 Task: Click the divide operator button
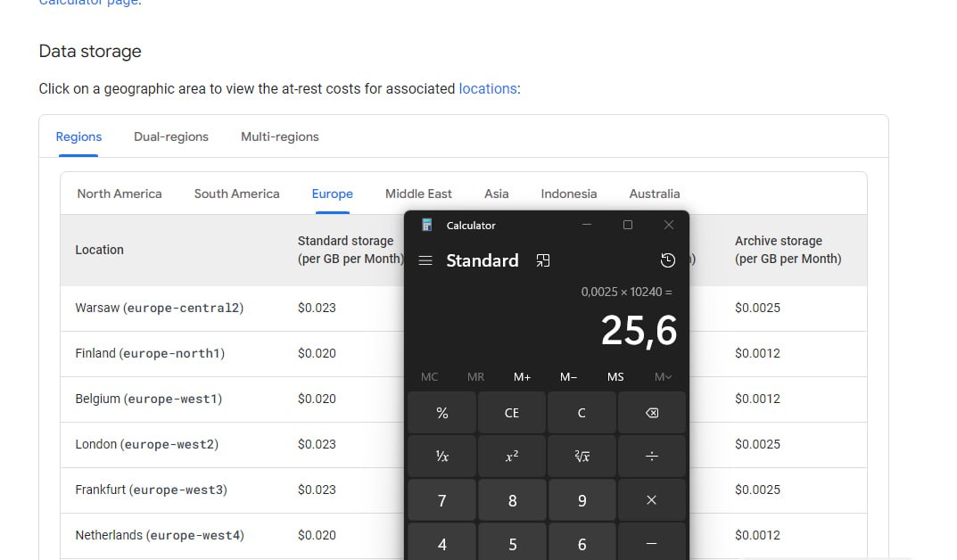click(x=651, y=457)
